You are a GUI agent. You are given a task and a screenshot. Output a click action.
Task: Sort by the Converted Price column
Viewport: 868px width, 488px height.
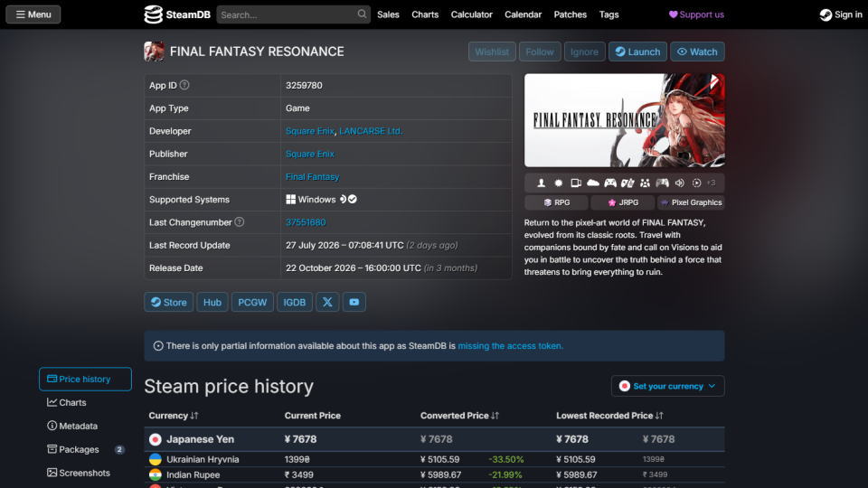459,416
